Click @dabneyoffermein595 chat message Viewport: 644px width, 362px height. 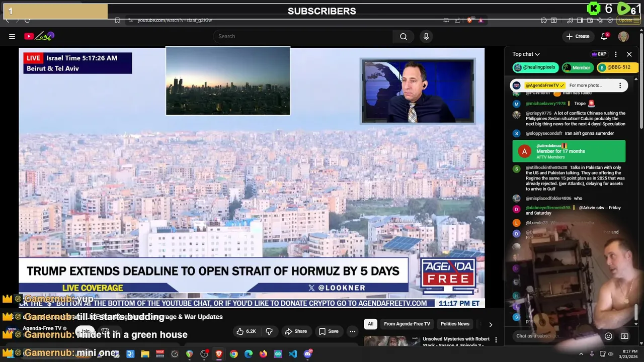point(570,210)
